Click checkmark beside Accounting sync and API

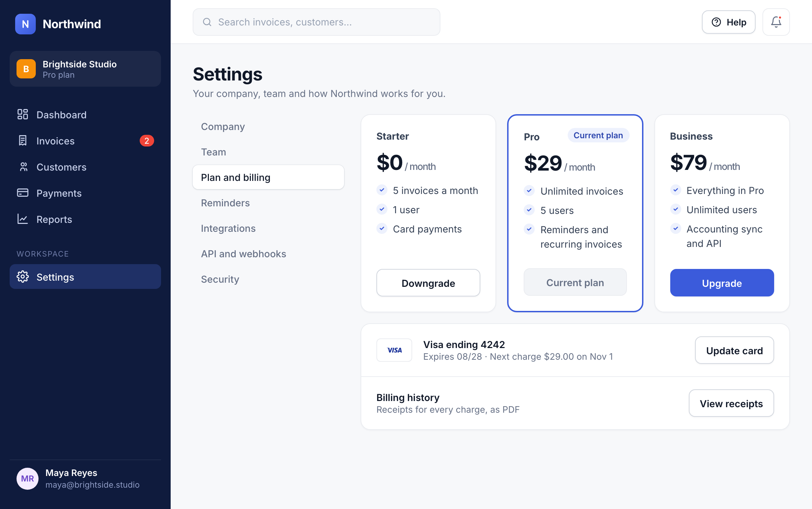(675, 228)
